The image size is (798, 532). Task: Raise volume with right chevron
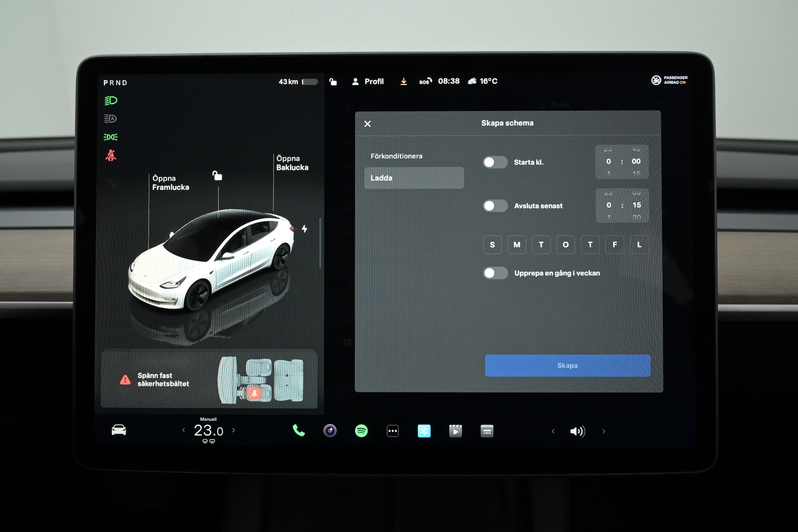tap(604, 431)
